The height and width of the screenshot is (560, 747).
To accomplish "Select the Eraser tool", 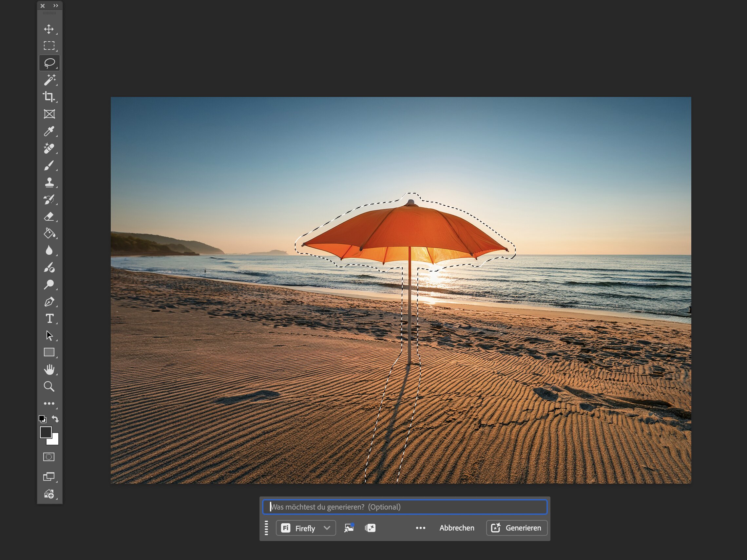I will [x=49, y=217].
